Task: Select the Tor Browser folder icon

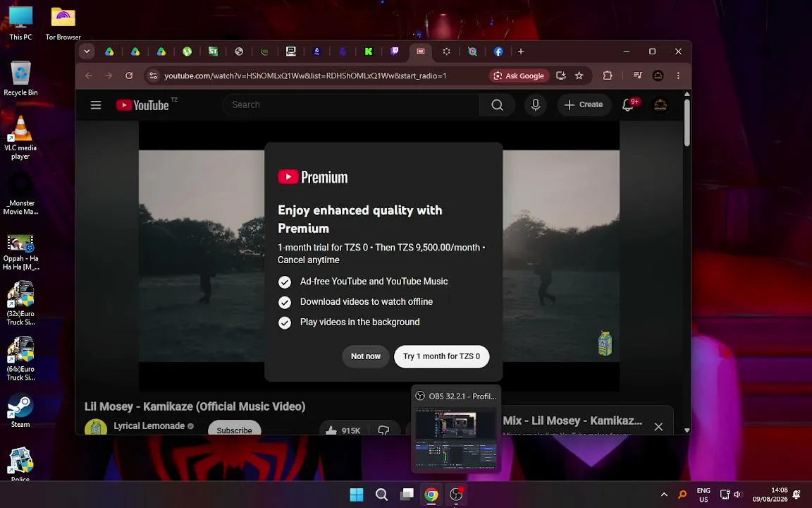Action: click(63, 23)
